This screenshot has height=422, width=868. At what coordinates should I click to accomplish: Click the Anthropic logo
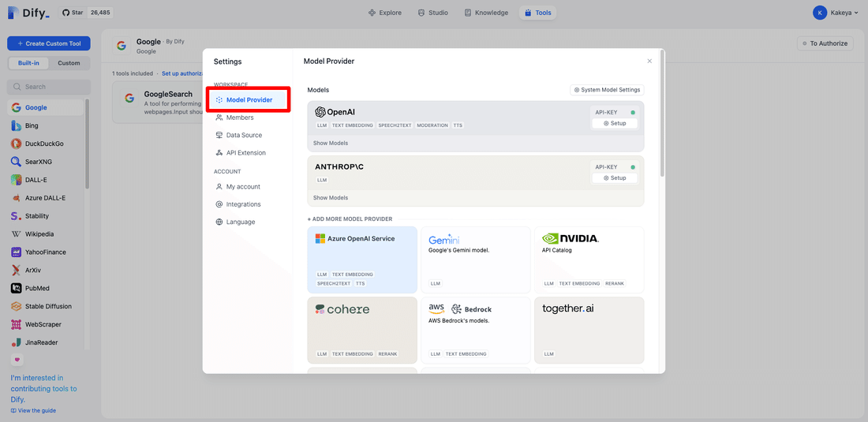tap(339, 166)
